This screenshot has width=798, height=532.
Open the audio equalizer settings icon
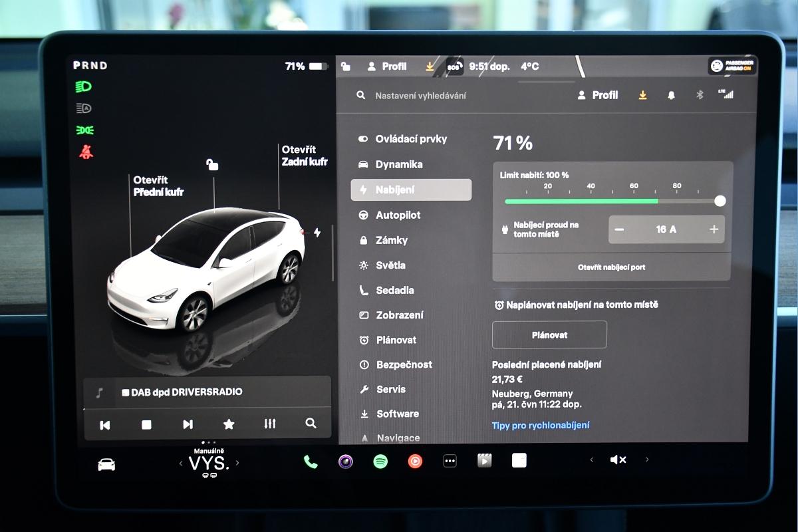(x=269, y=424)
